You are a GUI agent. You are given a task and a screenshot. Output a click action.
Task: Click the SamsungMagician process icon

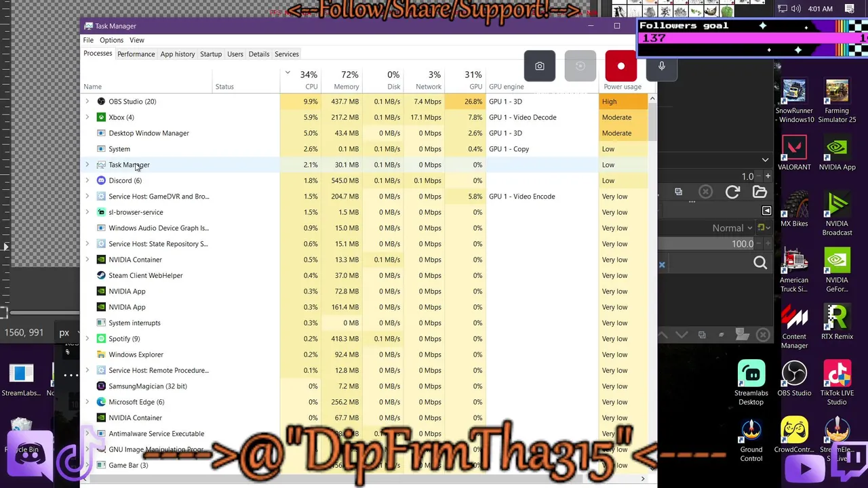[x=101, y=386]
